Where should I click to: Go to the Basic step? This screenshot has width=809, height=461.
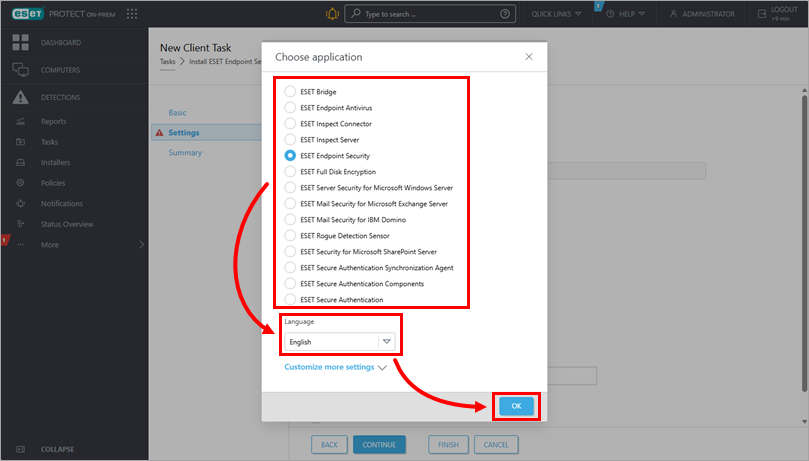[x=177, y=113]
